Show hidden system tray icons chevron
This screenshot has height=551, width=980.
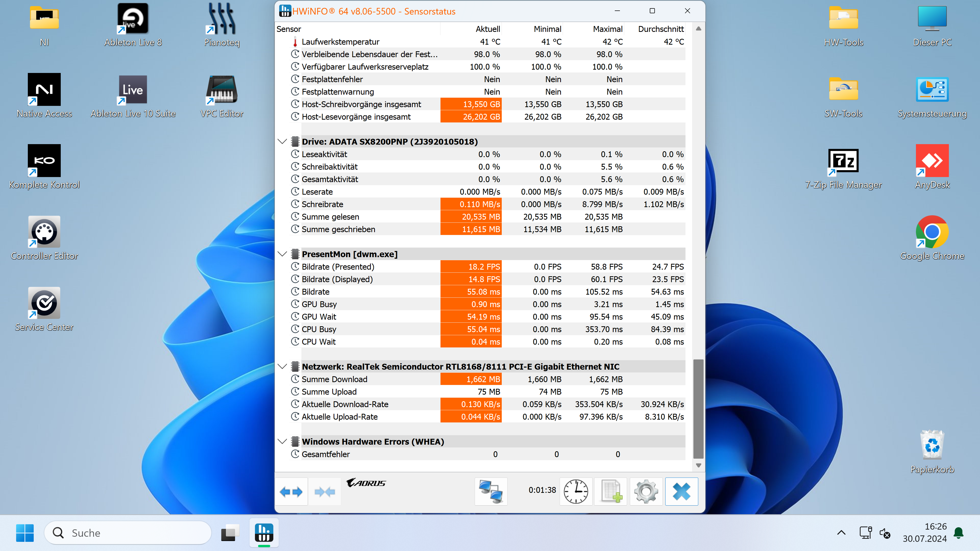[841, 533]
